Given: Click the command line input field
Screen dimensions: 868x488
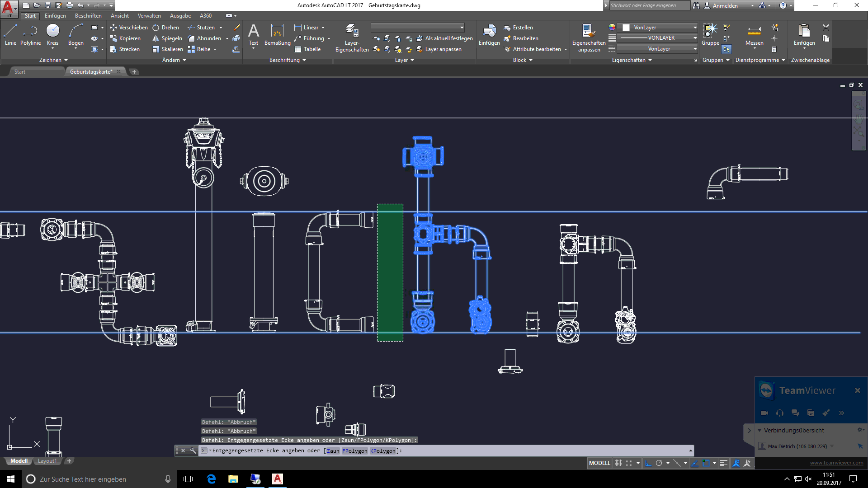Looking at the screenshot, I should pyautogui.click(x=445, y=450).
